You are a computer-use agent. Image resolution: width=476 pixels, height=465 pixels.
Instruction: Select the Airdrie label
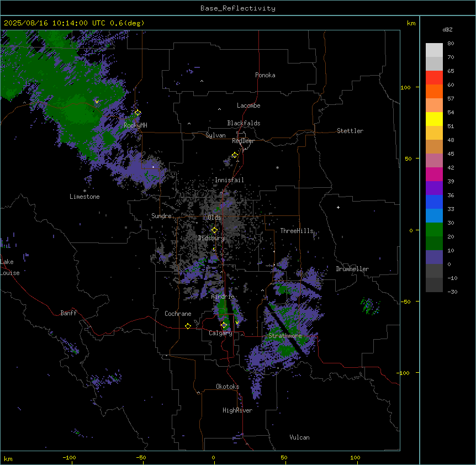tap(223, 297)
